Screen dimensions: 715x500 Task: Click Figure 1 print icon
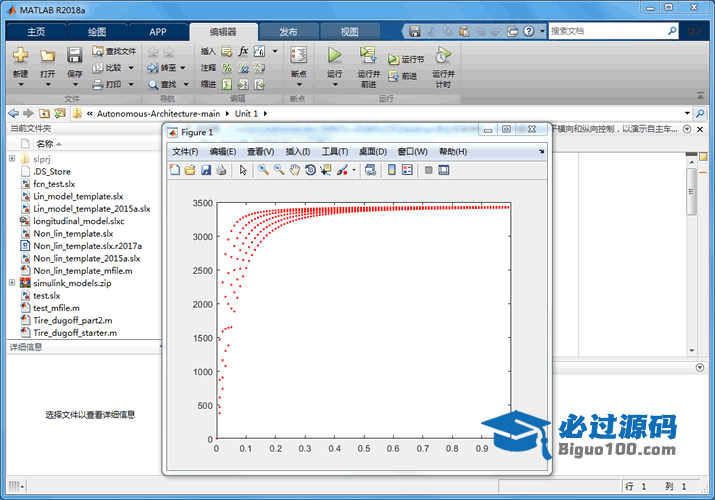[x=221, y=170]
